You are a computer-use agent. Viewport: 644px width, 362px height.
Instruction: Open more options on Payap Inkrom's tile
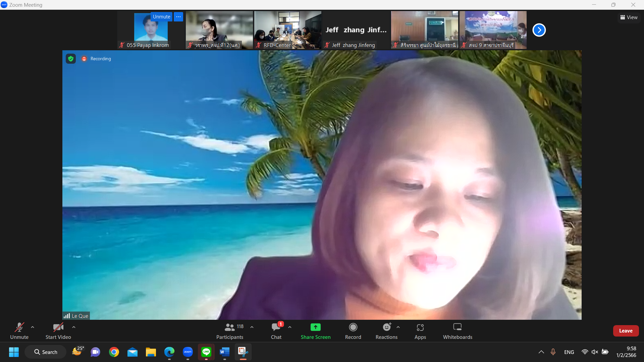coord(178,17)
